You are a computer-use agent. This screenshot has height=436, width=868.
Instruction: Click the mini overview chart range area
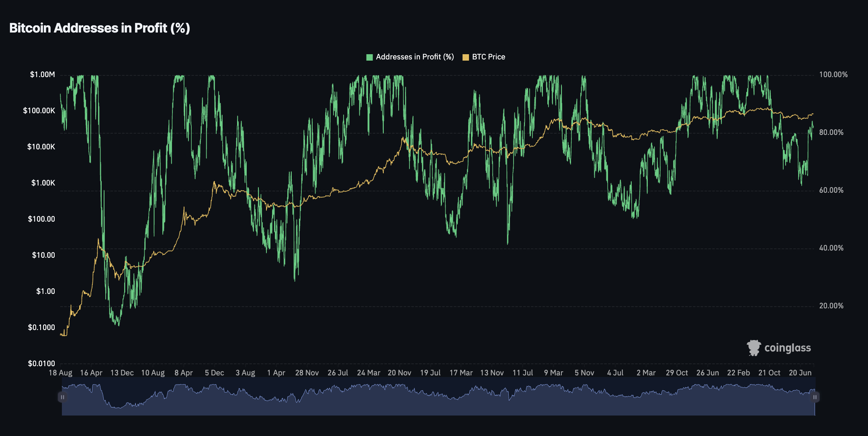[x=438, y=396]
